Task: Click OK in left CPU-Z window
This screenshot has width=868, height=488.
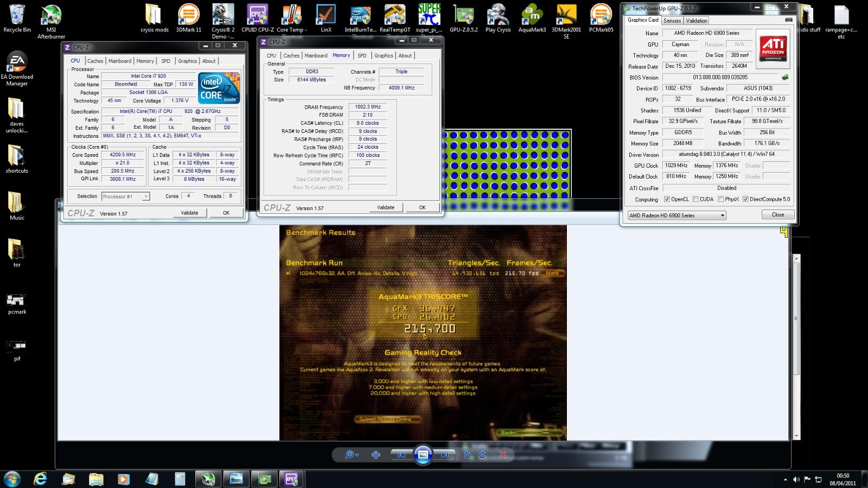Action: 226,213
